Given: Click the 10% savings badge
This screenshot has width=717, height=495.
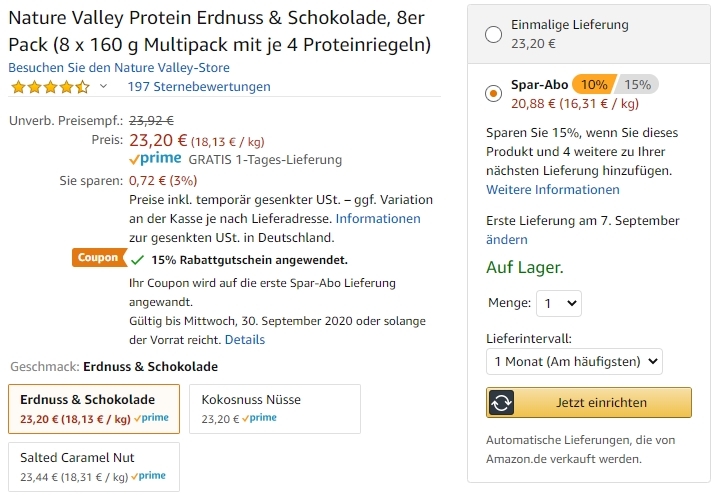Looking at the screenshot, I should (593, 85).
